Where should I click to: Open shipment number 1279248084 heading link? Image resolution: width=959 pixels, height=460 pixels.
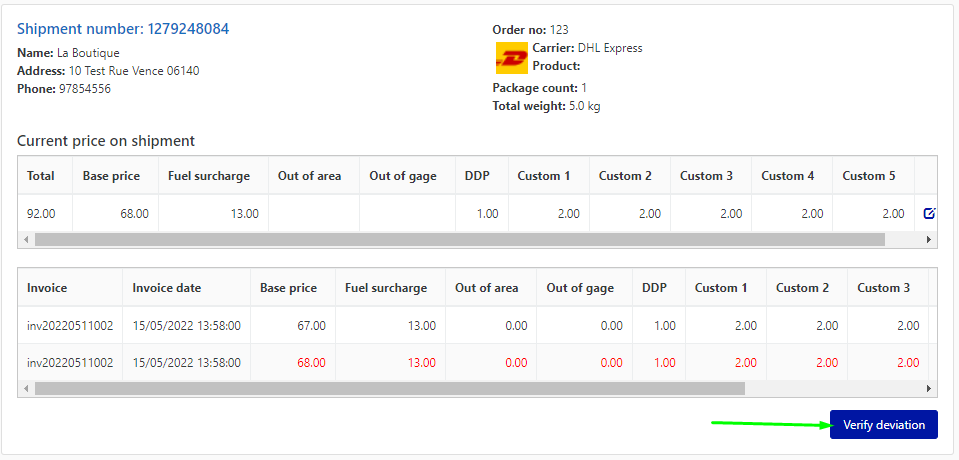(x=123, y=29)
